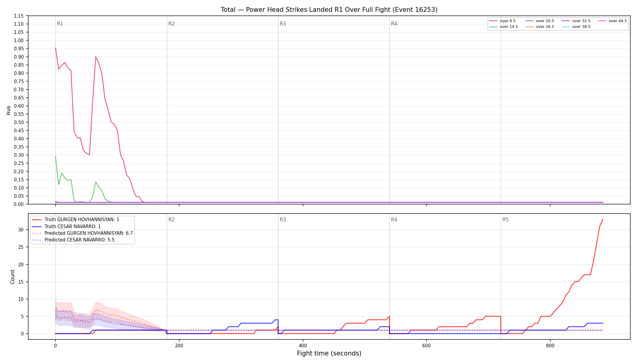Click the R2 round label in Count chart
Image resolution: width=637 pixels, height=364 pixels.
coord(171,220)
